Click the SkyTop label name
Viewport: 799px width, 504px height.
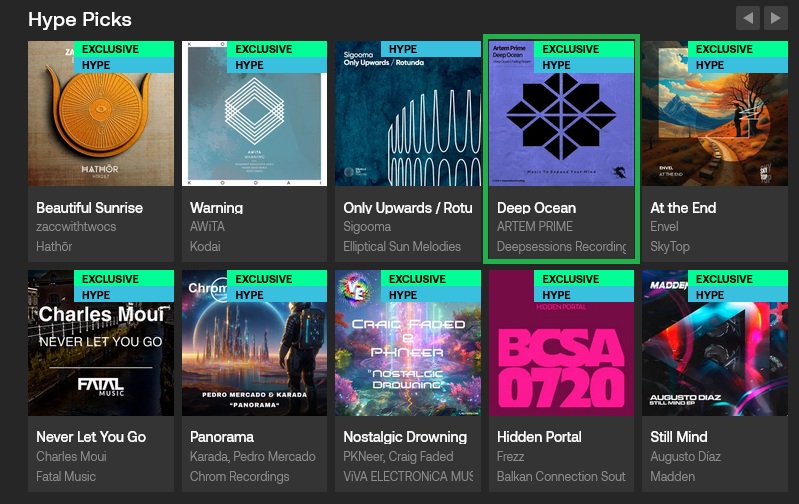(670, 246)
